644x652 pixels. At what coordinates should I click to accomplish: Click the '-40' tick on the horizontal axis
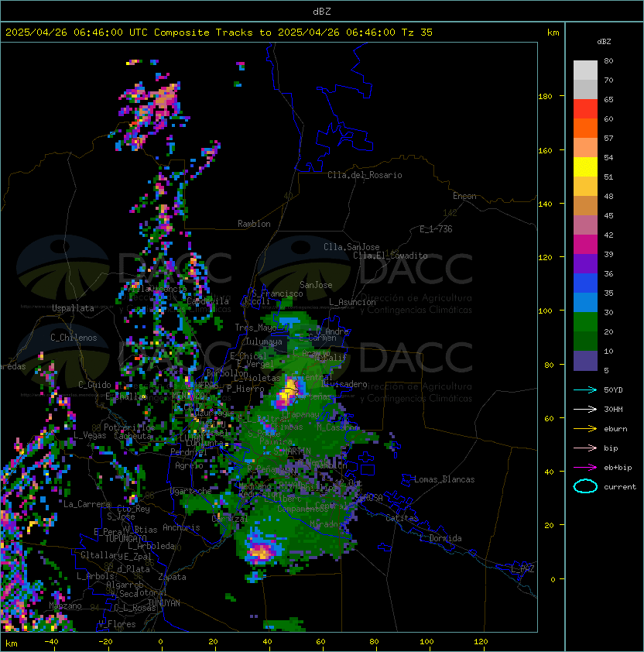click(51, 642)
